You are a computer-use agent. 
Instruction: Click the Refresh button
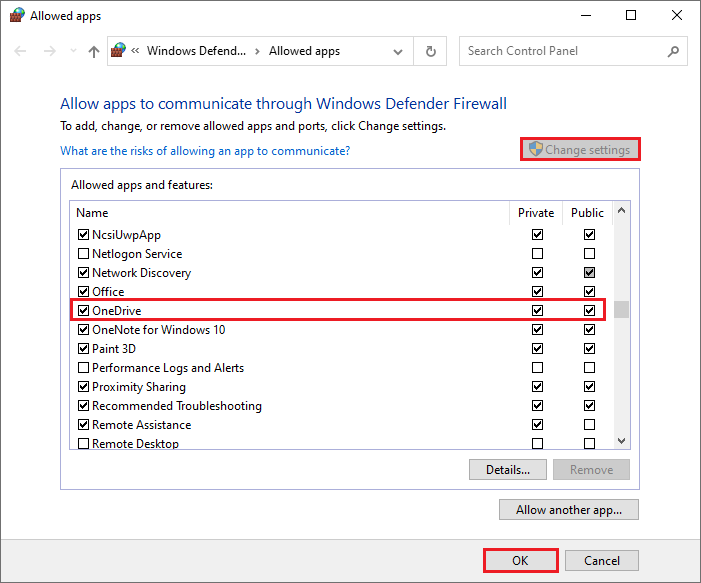[x=430, y=51]
